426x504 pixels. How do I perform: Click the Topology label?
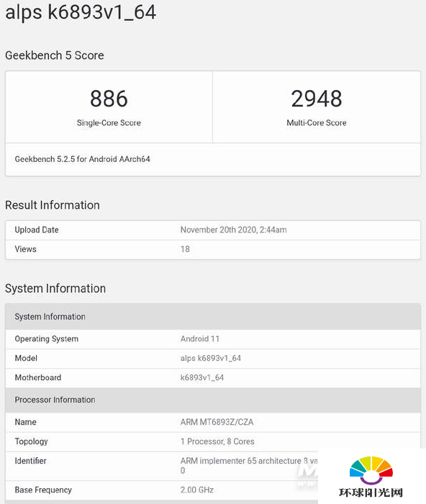pos(31,441)
